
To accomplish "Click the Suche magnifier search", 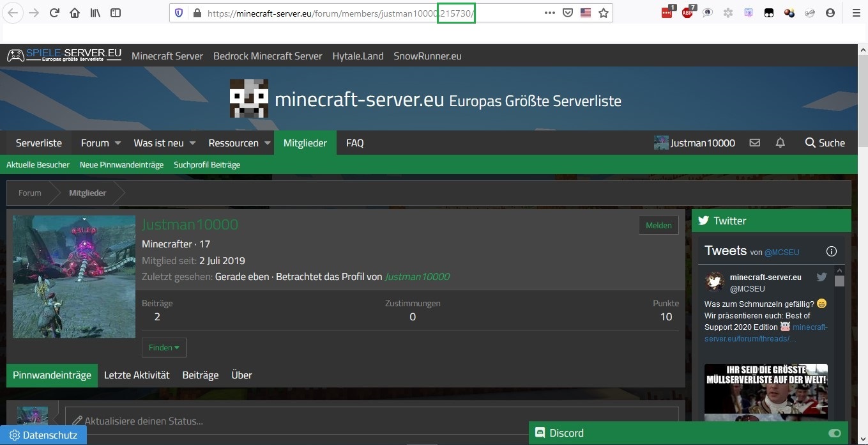I will (825, 143).
